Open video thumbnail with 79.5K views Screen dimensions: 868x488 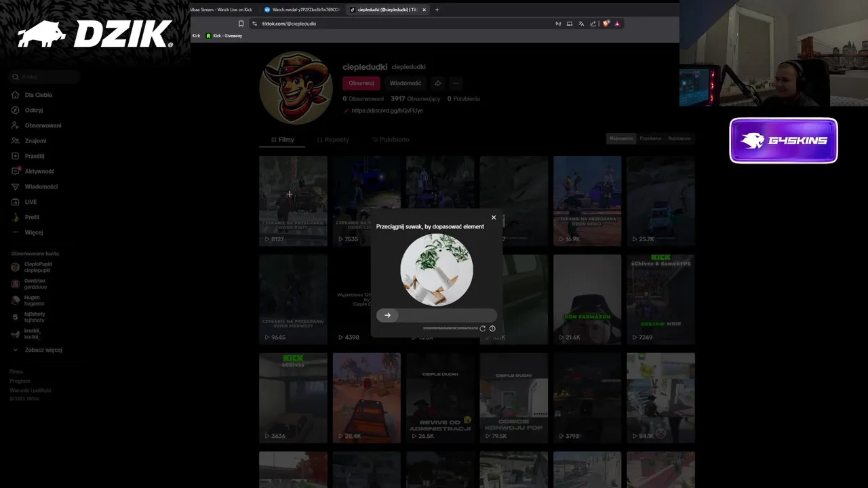point(513,398)
